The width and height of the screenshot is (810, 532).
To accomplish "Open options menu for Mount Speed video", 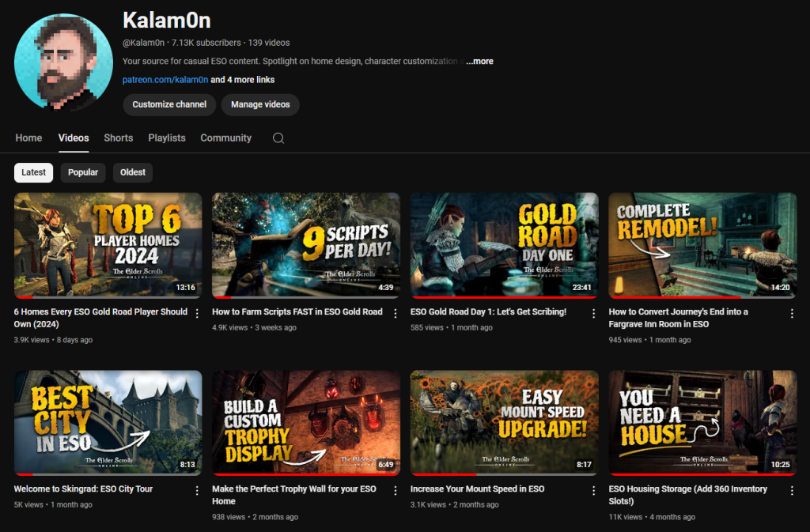I will (x=594, y=490).
